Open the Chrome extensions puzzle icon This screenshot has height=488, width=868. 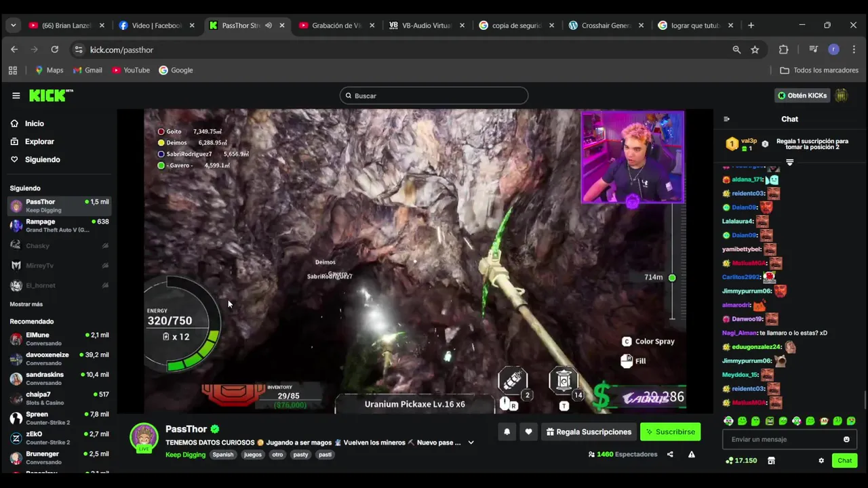coord(783,49)
